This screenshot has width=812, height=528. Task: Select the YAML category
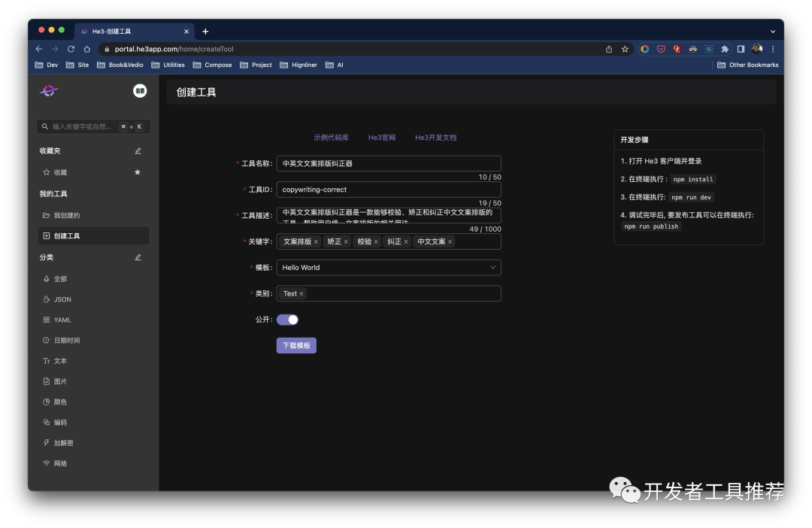click(x=57, y=320)
